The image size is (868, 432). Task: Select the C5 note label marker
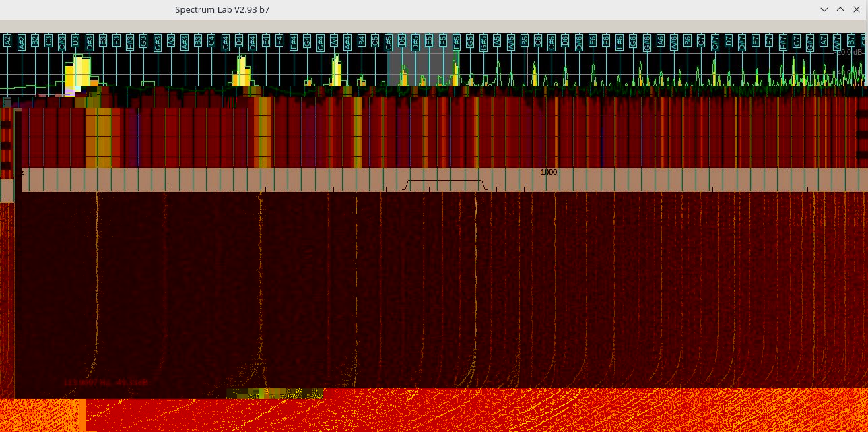point(375,41)
